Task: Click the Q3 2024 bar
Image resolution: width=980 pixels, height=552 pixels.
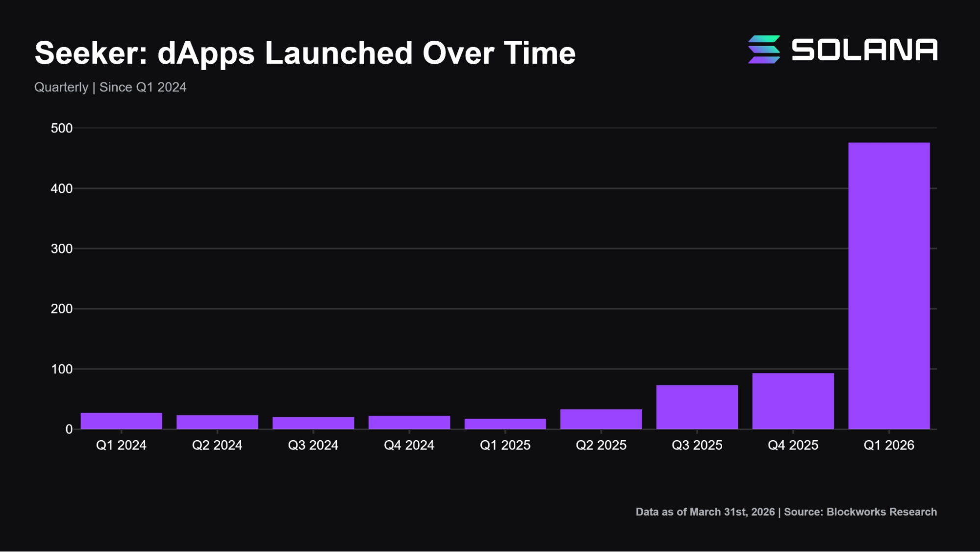Action: click(313, 423)
